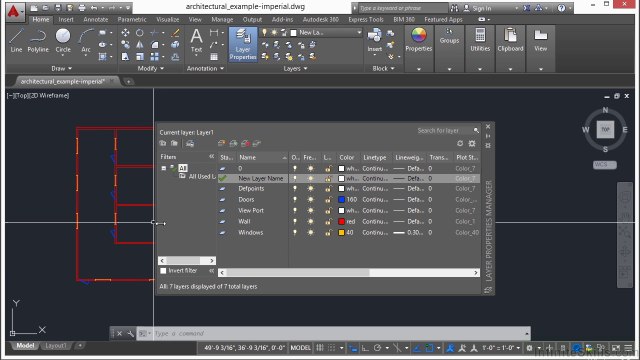Click the Move tool in Modify panel

(125, 32)
